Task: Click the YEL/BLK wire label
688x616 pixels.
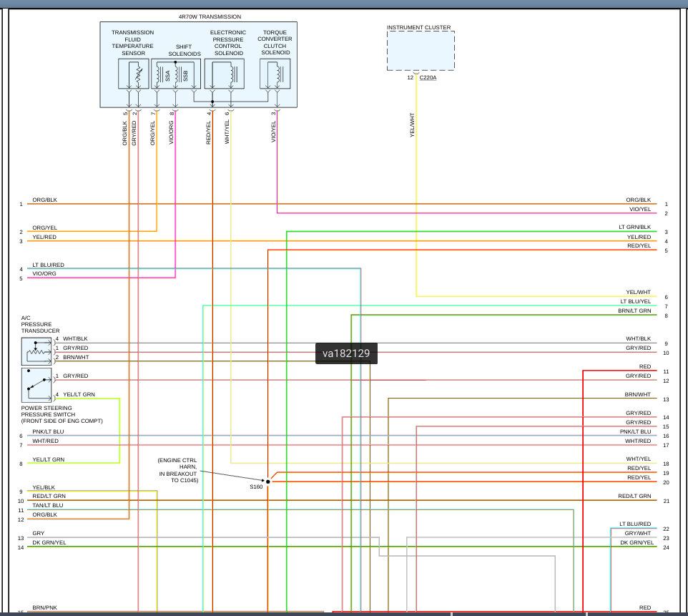Action: pos(44,487)
